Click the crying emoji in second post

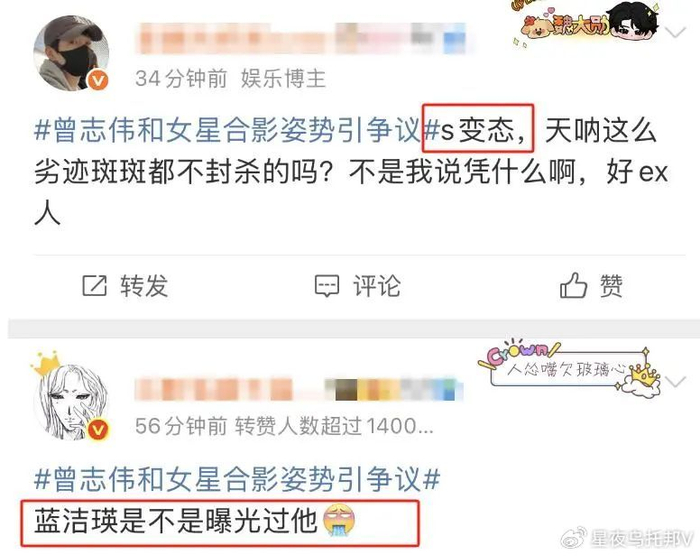pos(339,521)
